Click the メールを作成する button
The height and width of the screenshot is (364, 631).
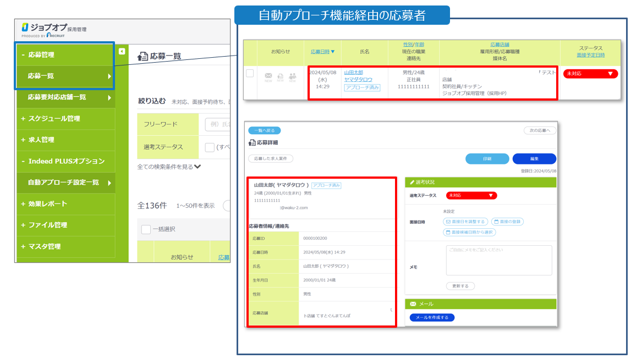pos(433,317)
